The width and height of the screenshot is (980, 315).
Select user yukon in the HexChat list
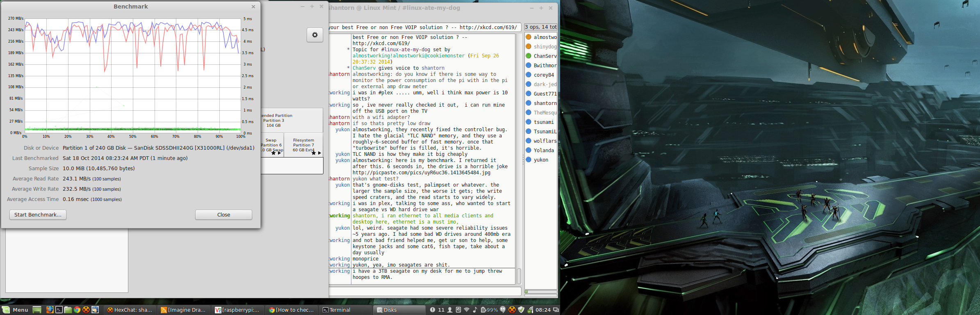point(540,160)
